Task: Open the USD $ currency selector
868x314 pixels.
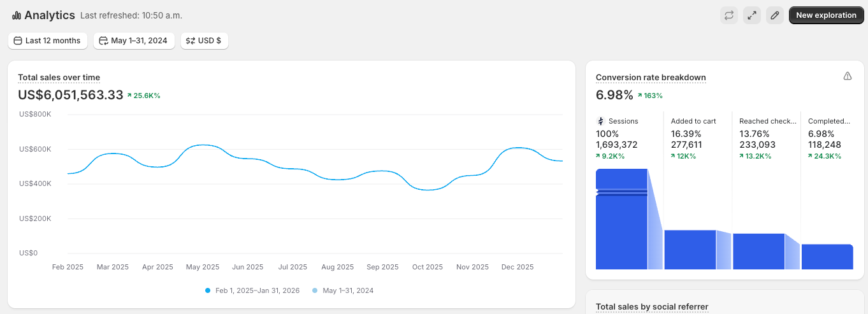Action: [204, 41]
